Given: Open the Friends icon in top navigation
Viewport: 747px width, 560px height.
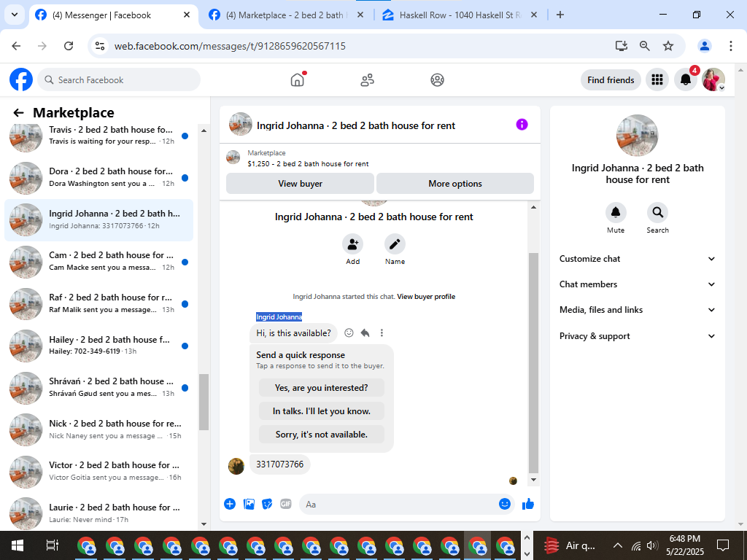Looking at the screenshot, I should point(368,80).
